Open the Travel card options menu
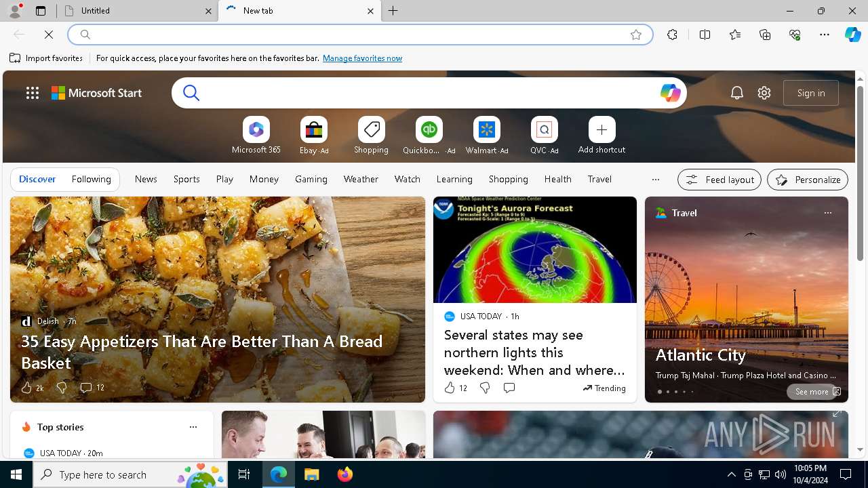This screenshot has height=488, width=868. (x=827, y=213)
